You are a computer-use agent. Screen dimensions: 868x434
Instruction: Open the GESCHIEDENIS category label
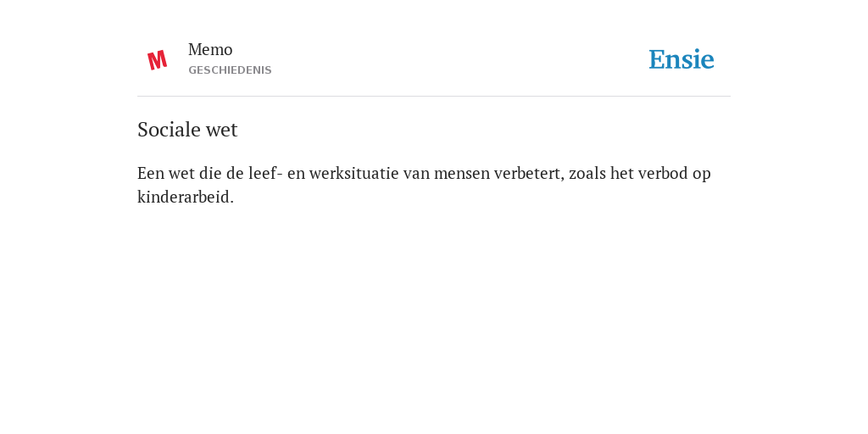230,70
